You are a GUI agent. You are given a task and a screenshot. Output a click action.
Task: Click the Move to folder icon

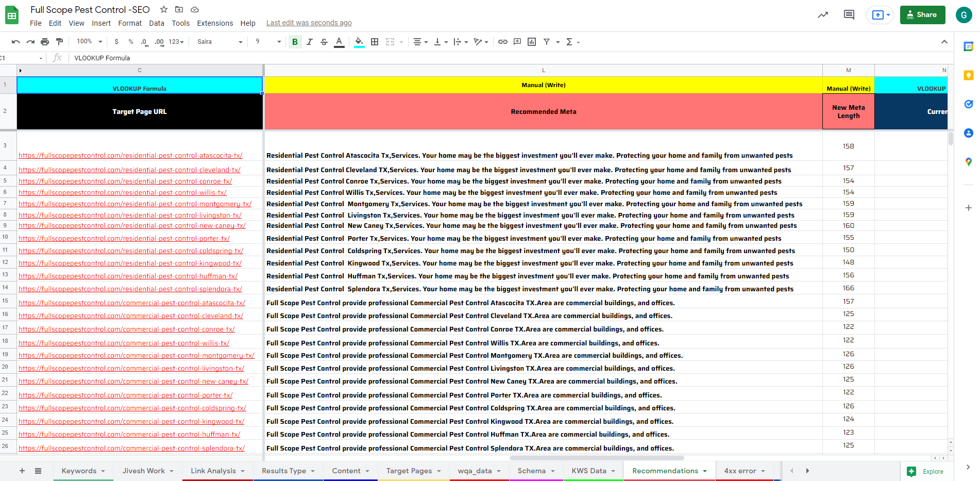point(179,9)
